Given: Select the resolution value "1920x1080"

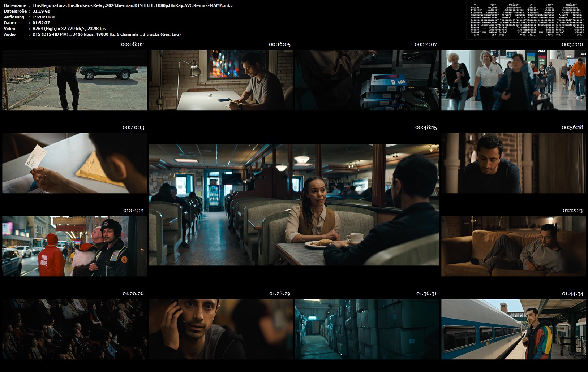Looking at the screenshot, I should pyautogui.click(x=44, y=17).
